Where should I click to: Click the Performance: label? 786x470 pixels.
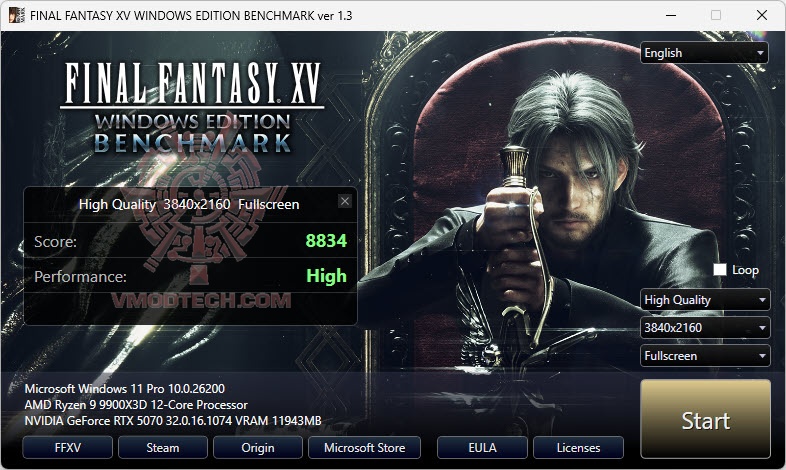point(80,277)
